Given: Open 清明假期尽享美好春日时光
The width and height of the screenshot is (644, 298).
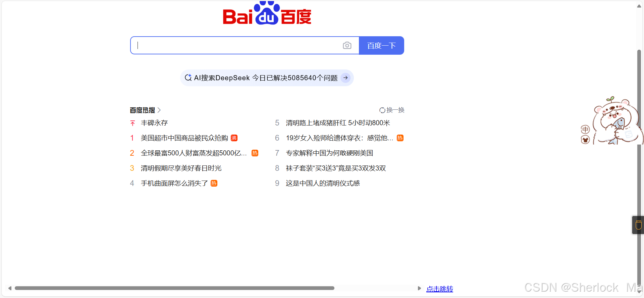Looking at the screenshot, I should (181, 168).
